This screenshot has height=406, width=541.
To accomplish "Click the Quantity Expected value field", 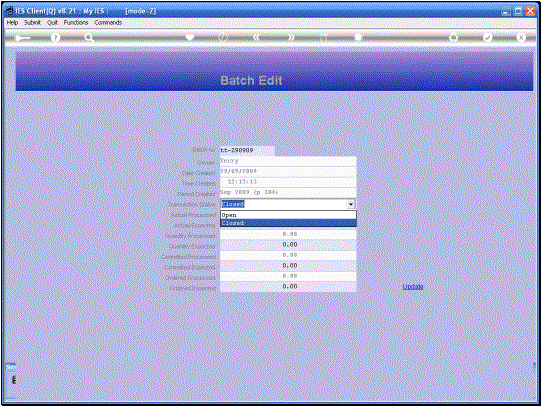I will [x=288, y=245].
